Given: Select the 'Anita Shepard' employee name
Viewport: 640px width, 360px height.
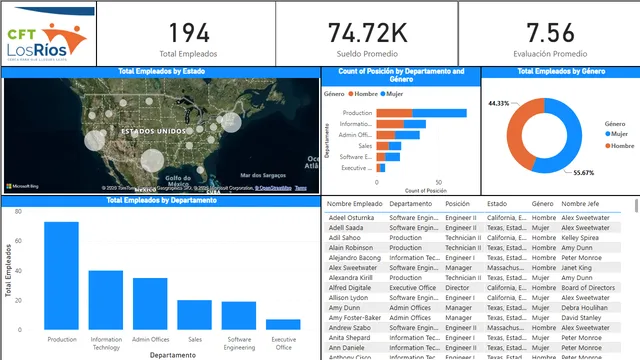Looking at the screenshot, I should coord(349,338).
